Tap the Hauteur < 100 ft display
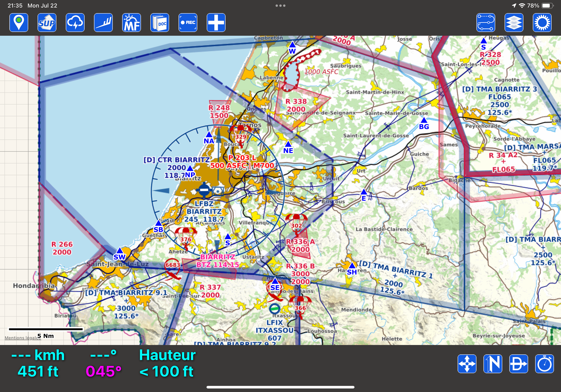Image resolution: width=561 pixels, height=392 pixels. click(167, 363)
